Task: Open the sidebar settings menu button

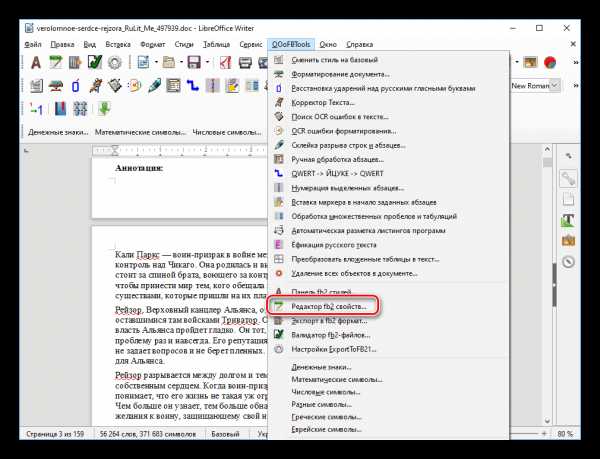Action: point(568,156)
